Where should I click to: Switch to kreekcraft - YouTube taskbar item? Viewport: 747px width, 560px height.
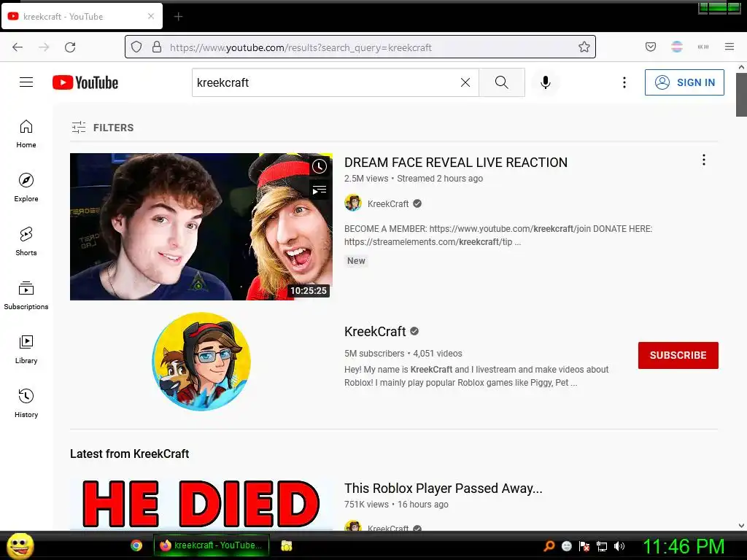coord(212,545)
